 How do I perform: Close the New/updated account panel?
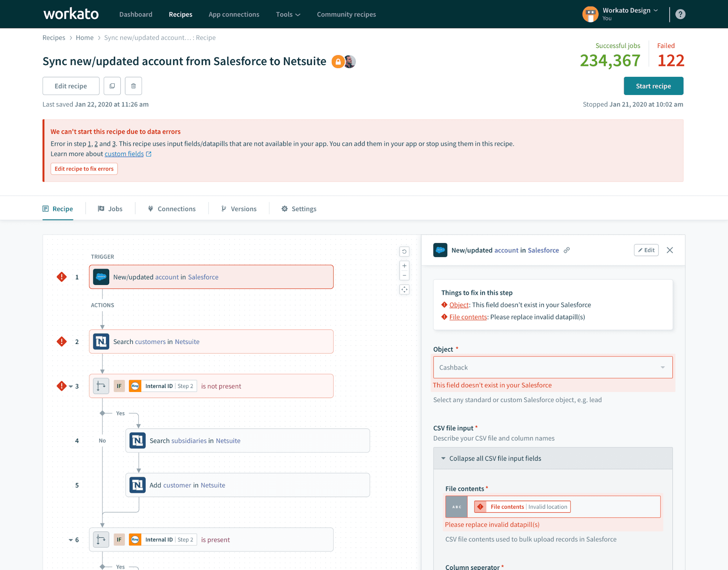click(x=670, y=250)
